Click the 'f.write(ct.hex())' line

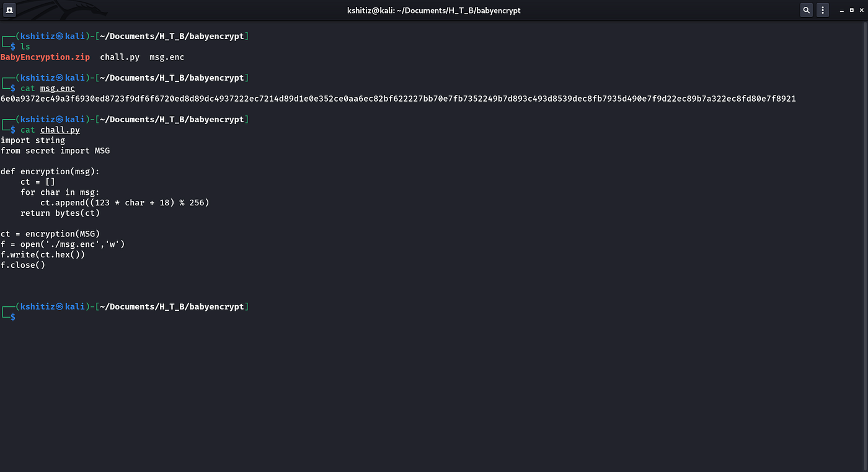43,254
